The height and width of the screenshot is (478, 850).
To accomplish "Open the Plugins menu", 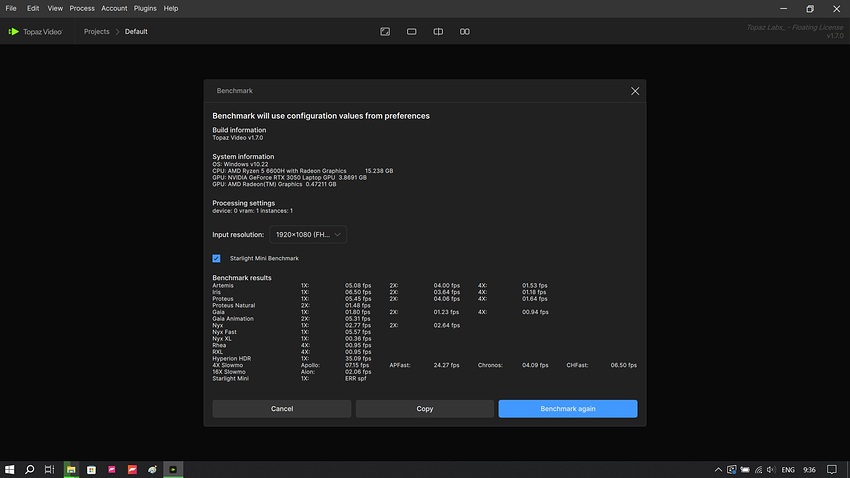I will (x=145, y=8).
